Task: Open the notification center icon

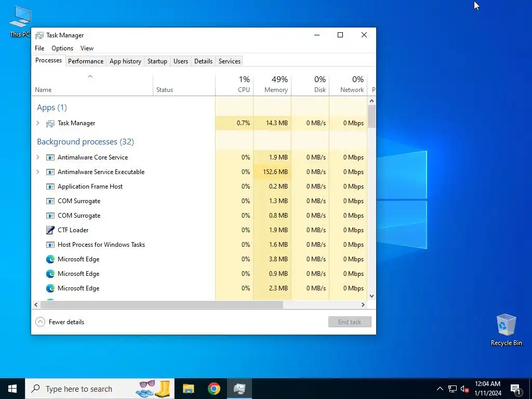Action: [x=516, y=389]
